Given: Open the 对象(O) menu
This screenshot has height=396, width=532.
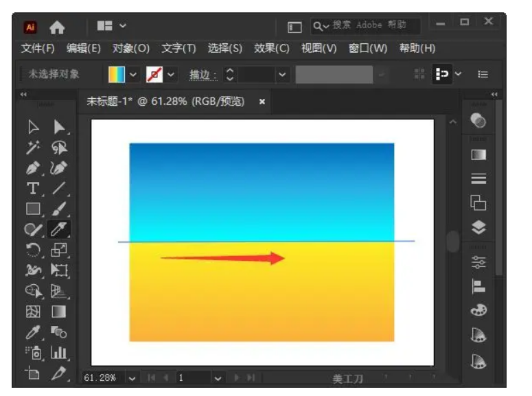Looking at the screenshot, I should (131, 49).
